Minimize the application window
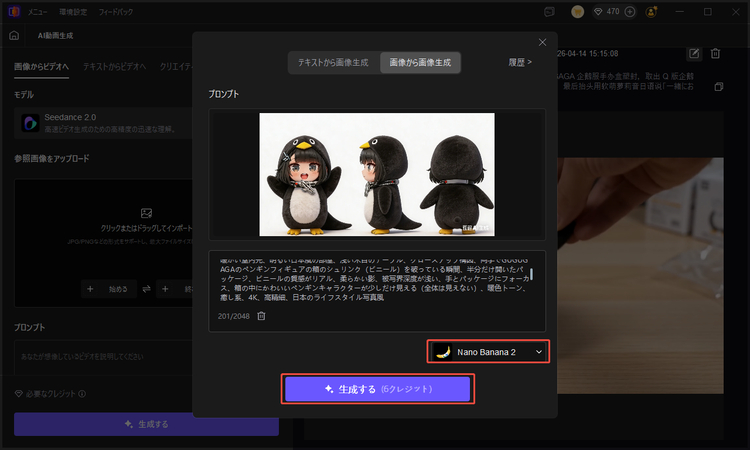The width and height of the screenshot is (750, 450). [680, 11]
